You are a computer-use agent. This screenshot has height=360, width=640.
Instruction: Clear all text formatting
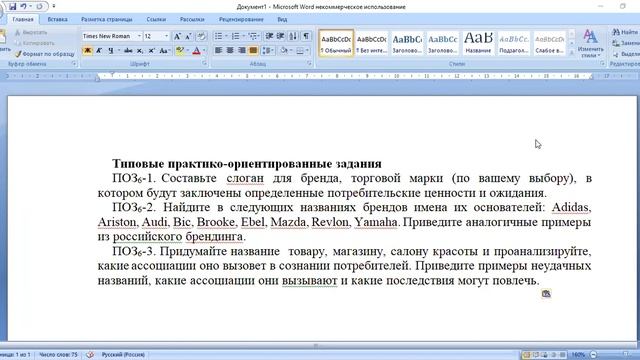pos(201,36)
